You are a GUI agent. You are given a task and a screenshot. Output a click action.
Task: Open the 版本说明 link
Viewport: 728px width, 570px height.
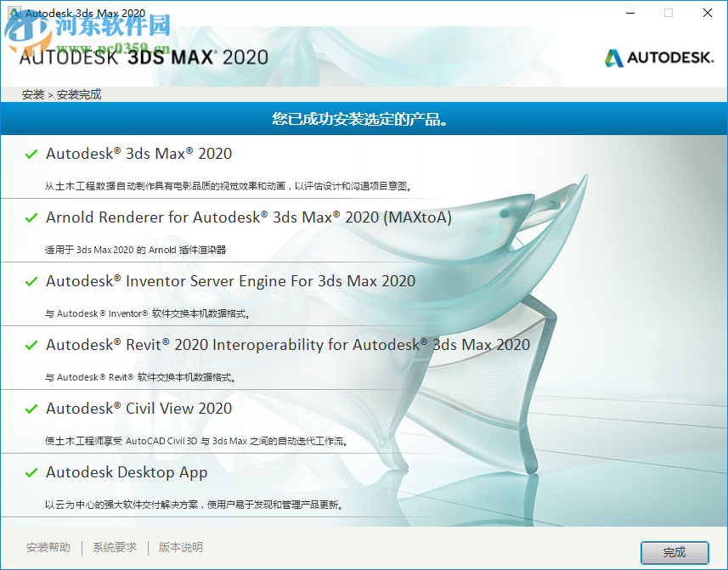(179, 548)
